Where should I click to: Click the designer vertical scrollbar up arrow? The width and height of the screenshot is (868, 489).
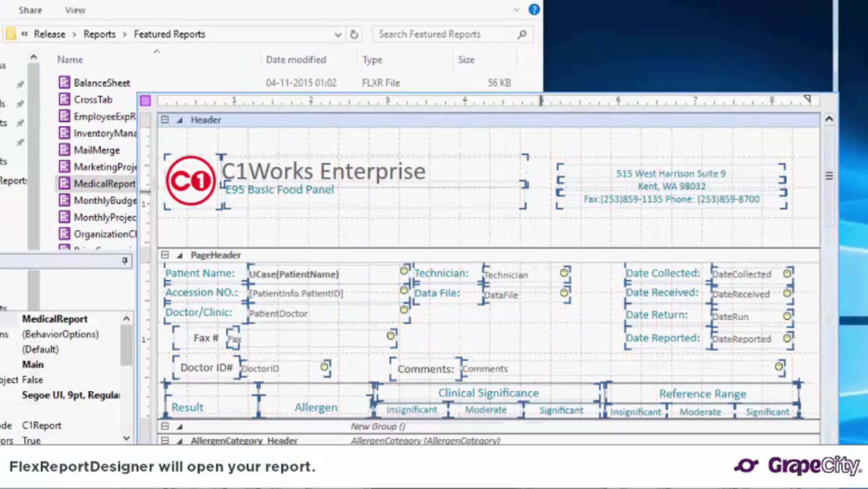click(829, 119)
